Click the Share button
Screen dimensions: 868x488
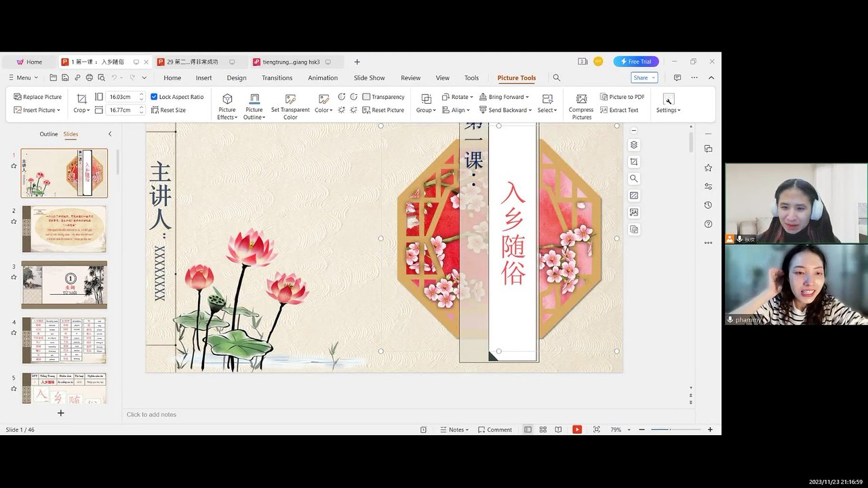coord(644,78)
